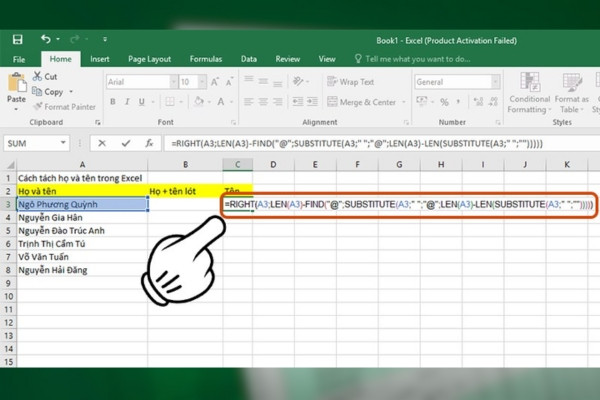Open the Font Color dropdown arrow
The height and width of the screenshot is (400, 600).
[x=232, y=102]
